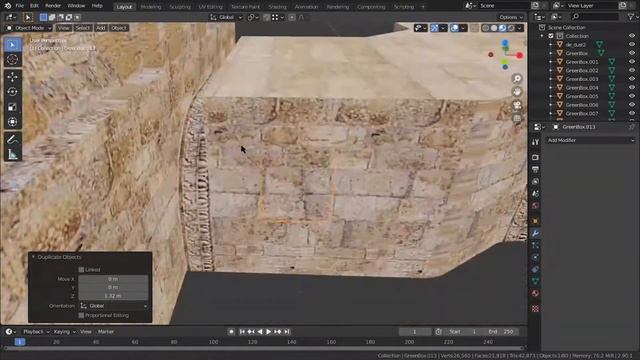Hide GreenBox.005 with its eye icon

632,96
